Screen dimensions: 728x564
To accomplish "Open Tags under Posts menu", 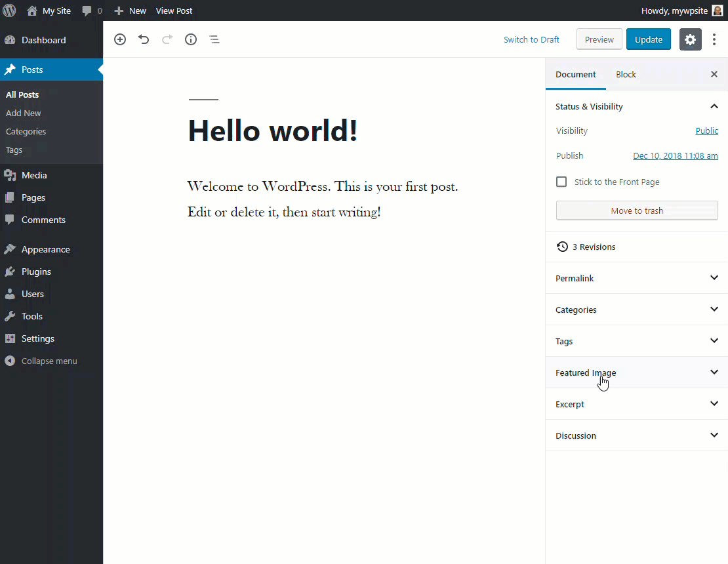I will point(14,150).
